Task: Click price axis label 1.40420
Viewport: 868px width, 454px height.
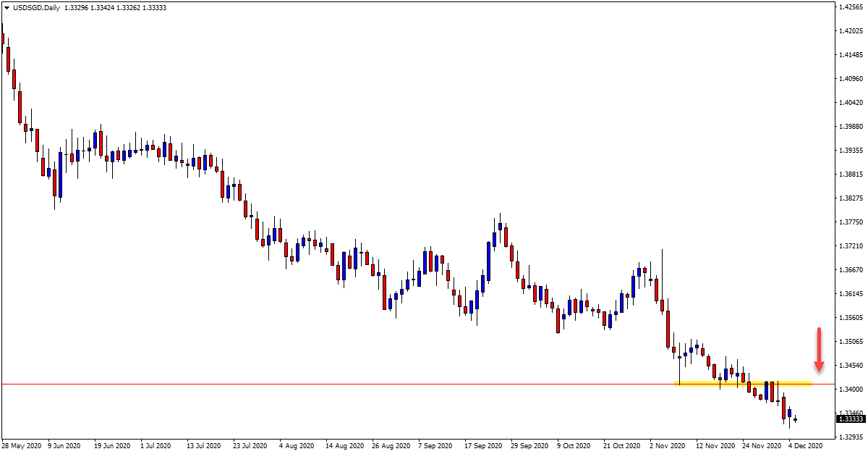Action: click(851, 103)
